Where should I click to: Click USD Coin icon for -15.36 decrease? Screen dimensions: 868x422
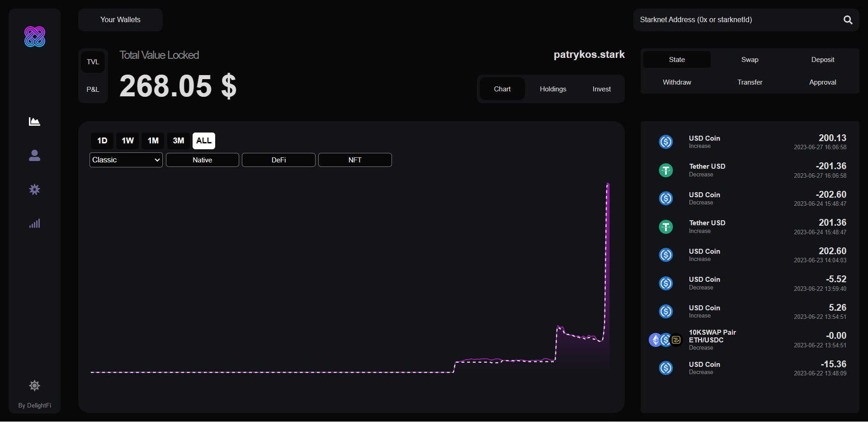(x=666, y=368)
